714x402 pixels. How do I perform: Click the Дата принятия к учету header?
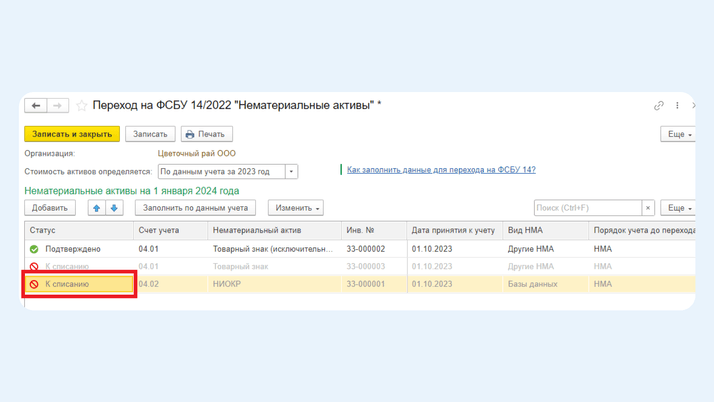pyautogui.click(x=455, y=230)
